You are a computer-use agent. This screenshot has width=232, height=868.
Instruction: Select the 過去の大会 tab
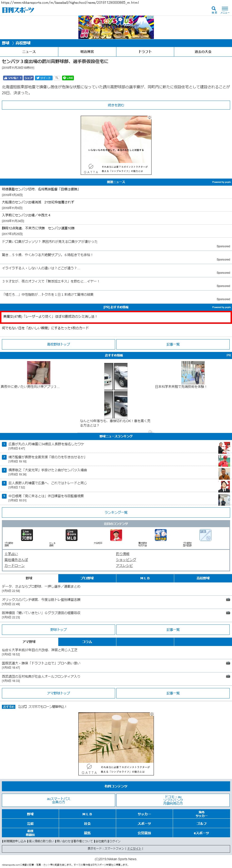(x=203, y=51)
